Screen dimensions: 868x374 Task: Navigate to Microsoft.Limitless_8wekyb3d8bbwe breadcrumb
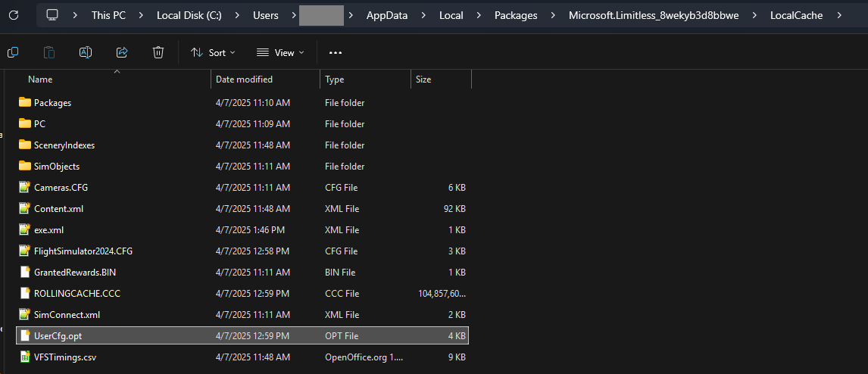tap(654, 15)
